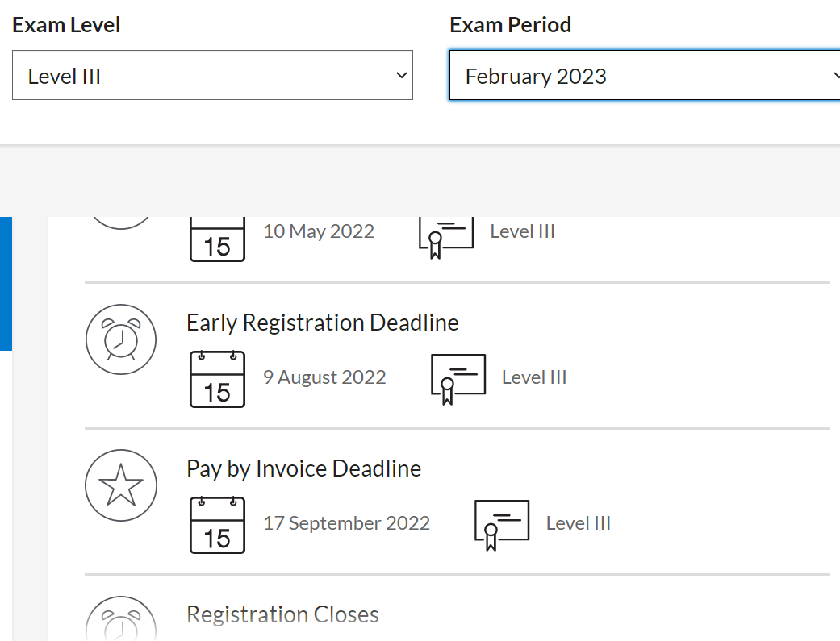Click the alarm clock icon for Early Registration Deadline
Viewport: 840px width, 641px height.
[x=120, y=339]
